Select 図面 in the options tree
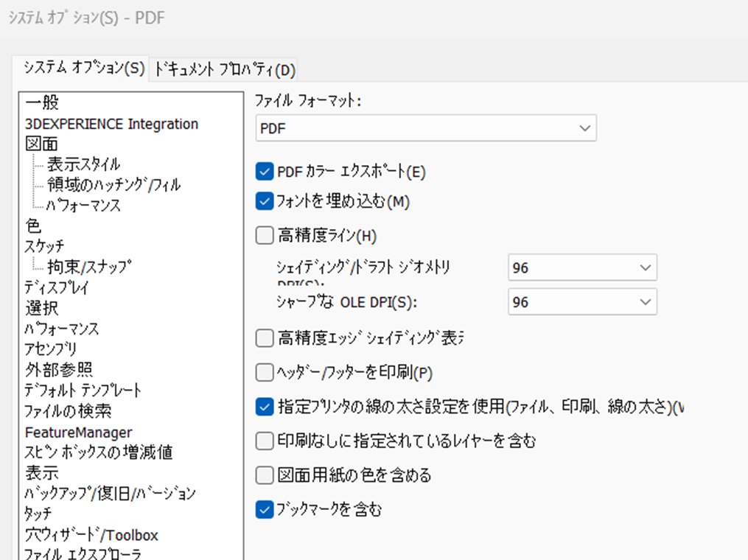This screenshot has height=560, width=748. (41, 144)
